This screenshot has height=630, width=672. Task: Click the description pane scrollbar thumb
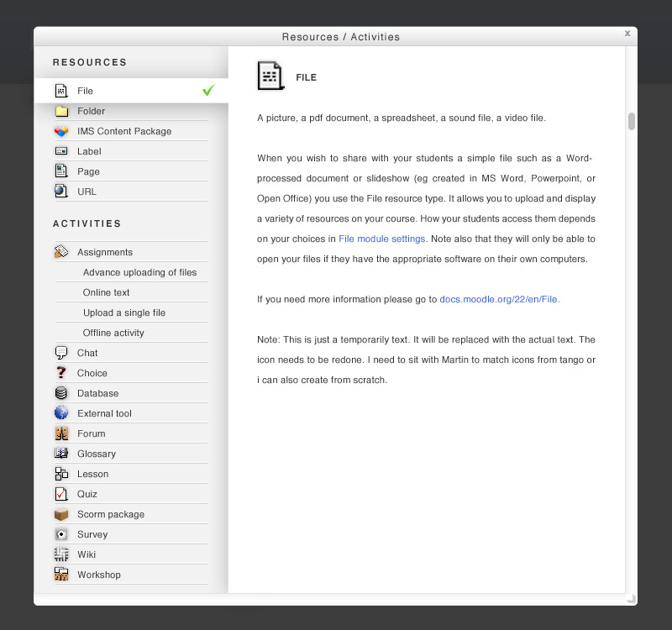pos(632,121)
